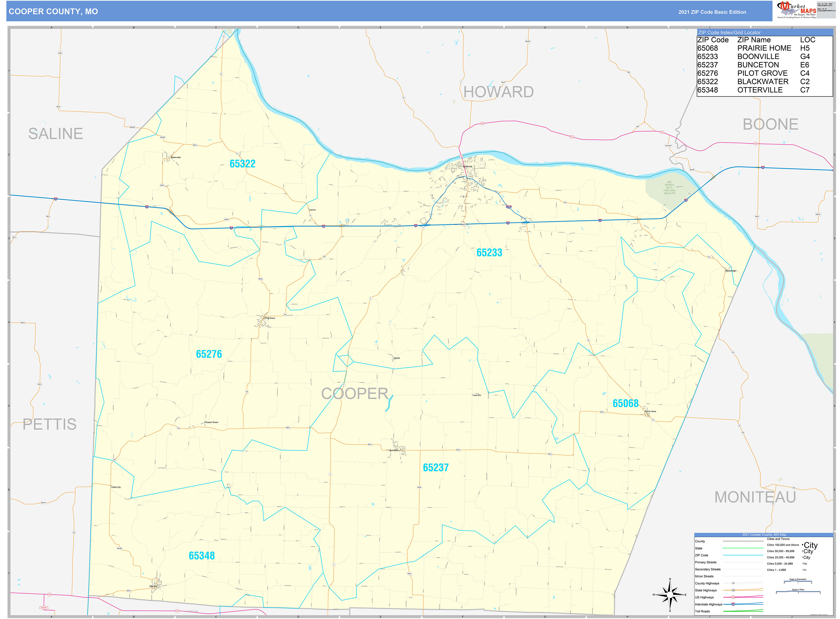Select PRAIRIE HOME in the ZIP index table
The height and width of the screenshot is (619, 840).
764,48
